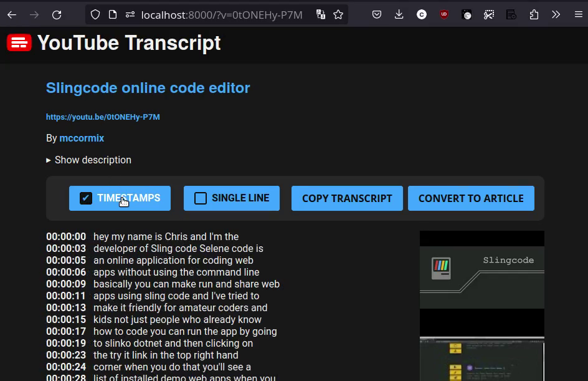This screenshot has height=381, width=588.
Task: Uncheck the Timestamps checkbox
Action: [86, 198]
